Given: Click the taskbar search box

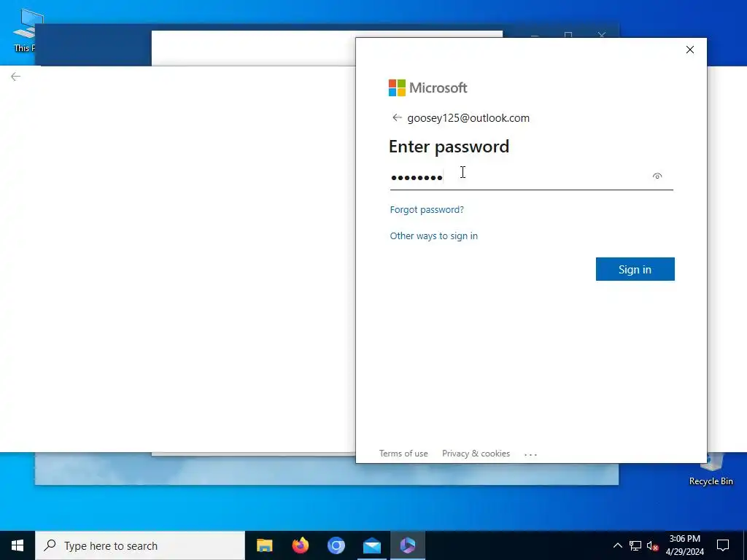Looking at the screenshot, I should tap(140, 545).
